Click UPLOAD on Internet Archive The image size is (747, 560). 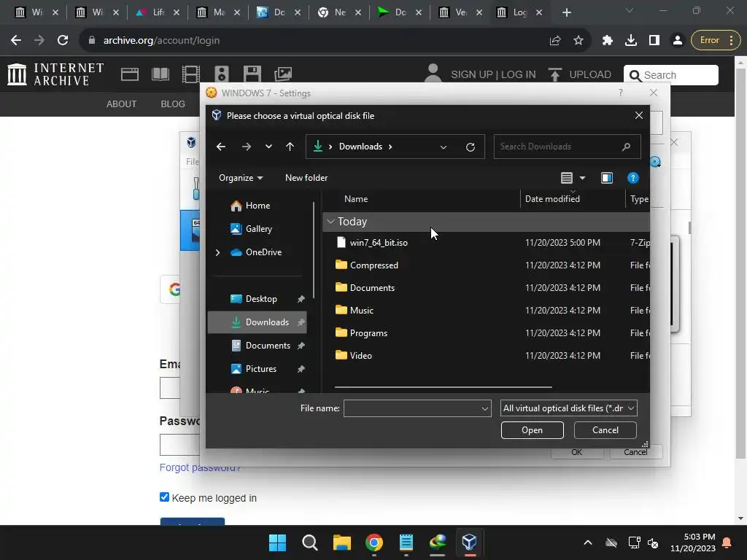click(580, 75)
